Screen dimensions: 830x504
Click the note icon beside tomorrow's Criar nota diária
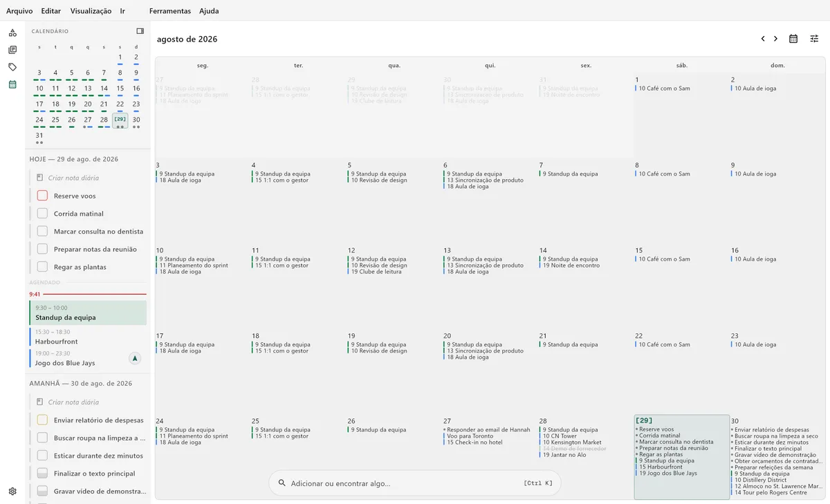(x=40, y=402)
